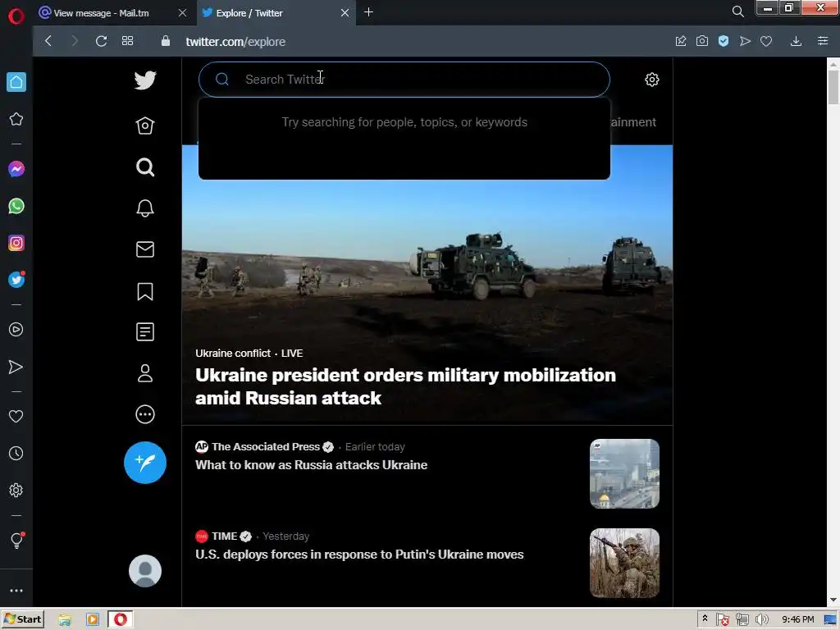Open Player in Opera sidebar
Image resolution: width=840 pixels, height=630 pixels.
(16, 330)
